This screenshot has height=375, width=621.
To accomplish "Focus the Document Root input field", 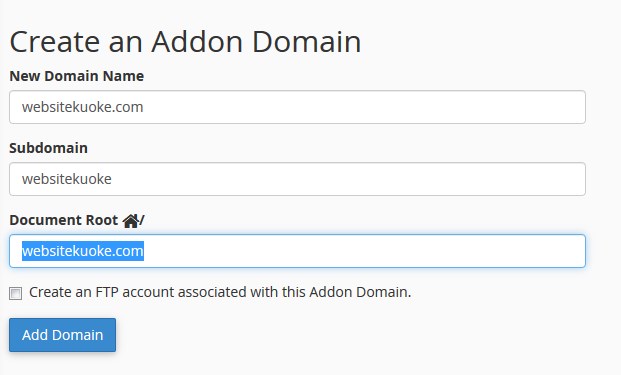I will coord(297,251).
